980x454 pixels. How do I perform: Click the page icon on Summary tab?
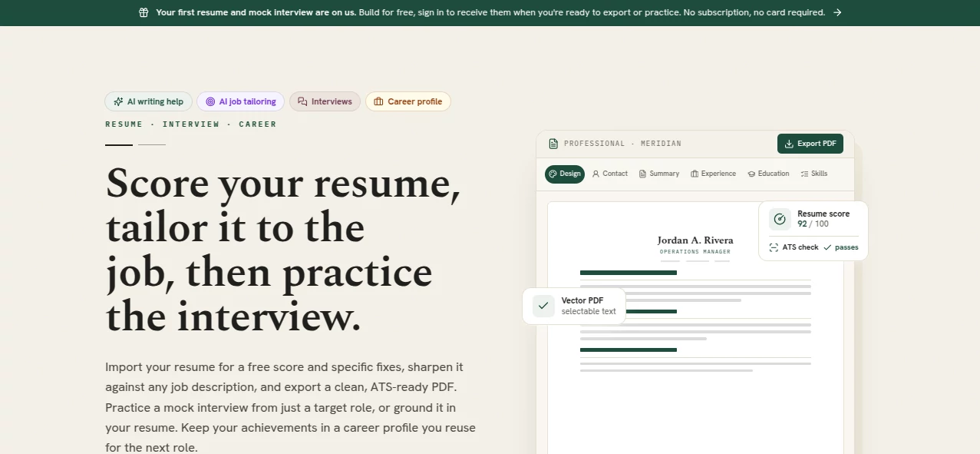pyautogui.click(x=643, y=174)
